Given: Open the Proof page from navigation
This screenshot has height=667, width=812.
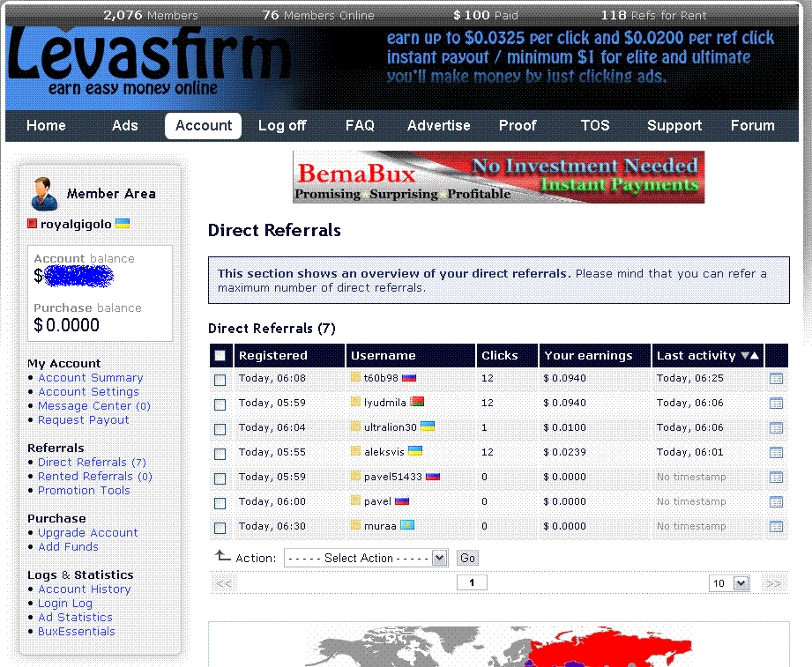Looking at the screenshot, I should click(518, 126).
